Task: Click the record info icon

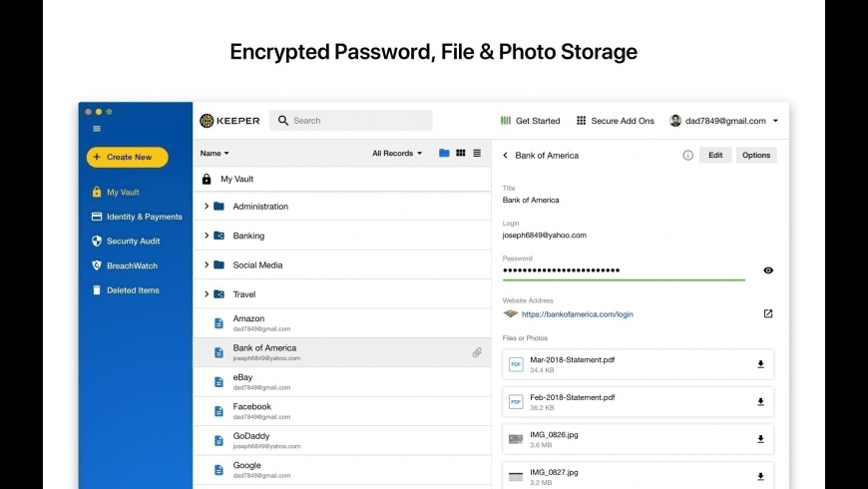Action: pyautogui.click(x=687, y=156)
